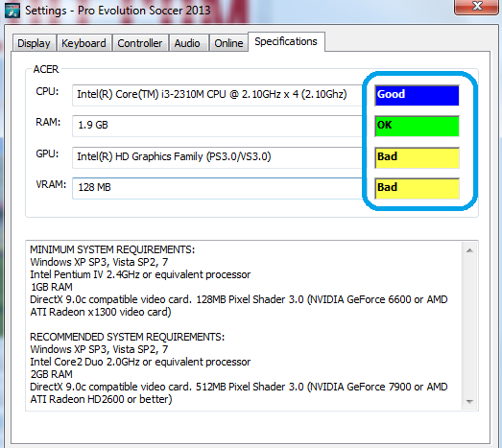Open the Keyboard tab

pos(84,43)
